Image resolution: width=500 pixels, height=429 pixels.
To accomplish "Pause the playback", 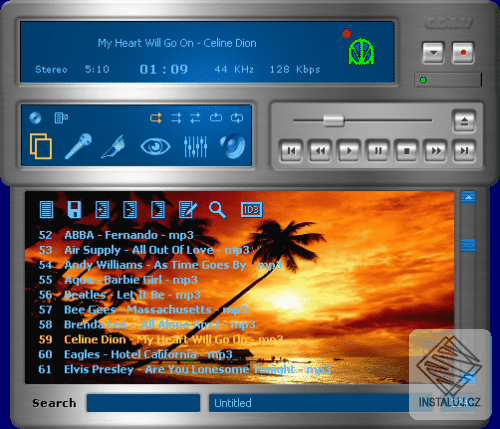I will (378, 151).
